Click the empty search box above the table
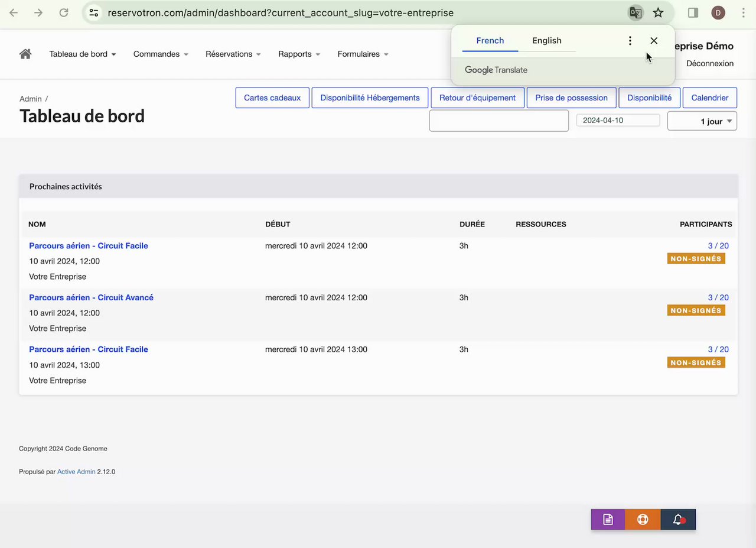 point(498,121)
